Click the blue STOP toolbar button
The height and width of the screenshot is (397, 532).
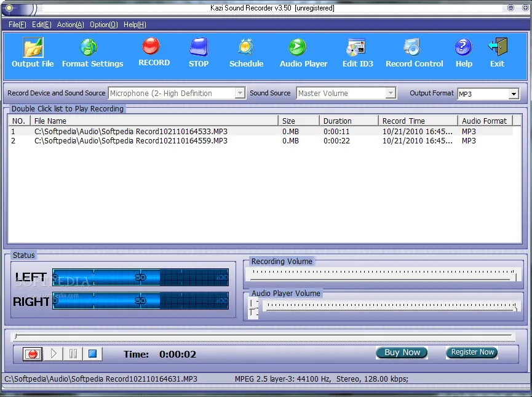(x=199, y=53)
